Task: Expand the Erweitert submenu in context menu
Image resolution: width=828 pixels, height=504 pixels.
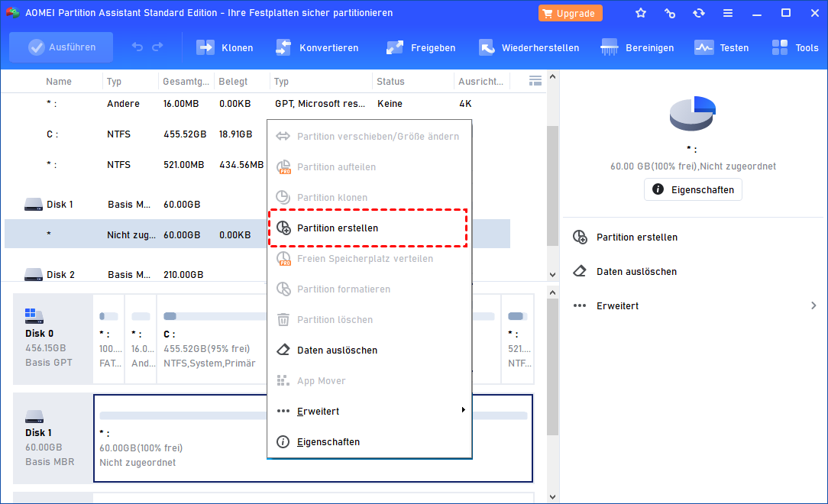Action: 369,411
